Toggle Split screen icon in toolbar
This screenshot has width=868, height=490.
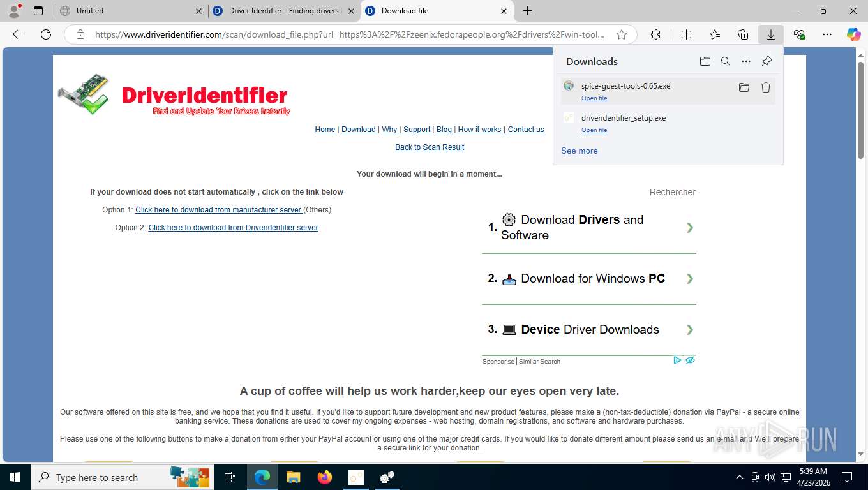click(x=686, y=34)
